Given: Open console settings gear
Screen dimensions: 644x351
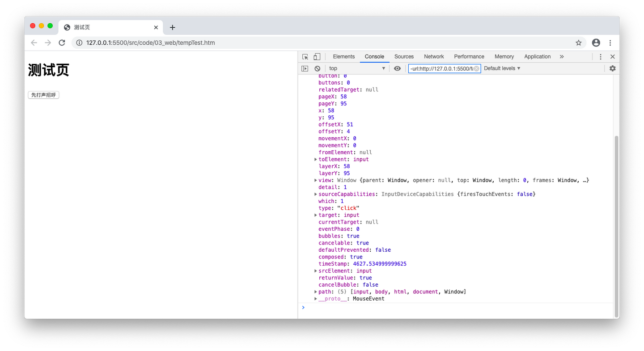Looking at the screenshot, I should click(x=612, y=68).
